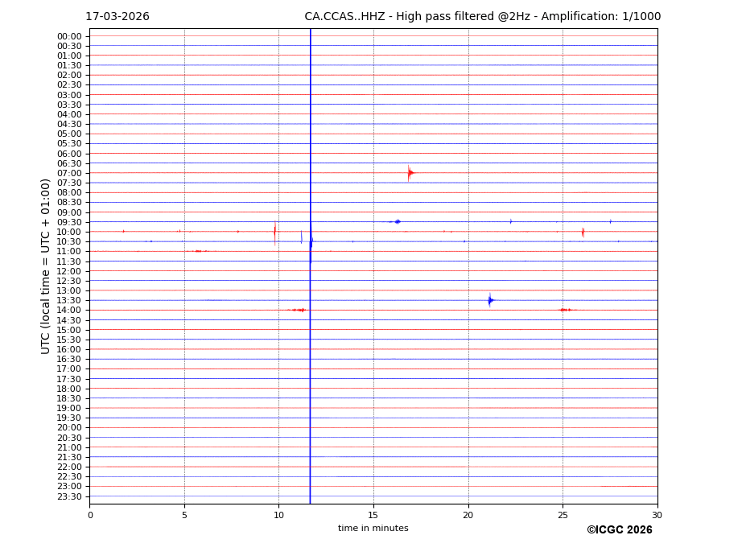Click the ©ICGC 2026 copyright text

(619, 530)
